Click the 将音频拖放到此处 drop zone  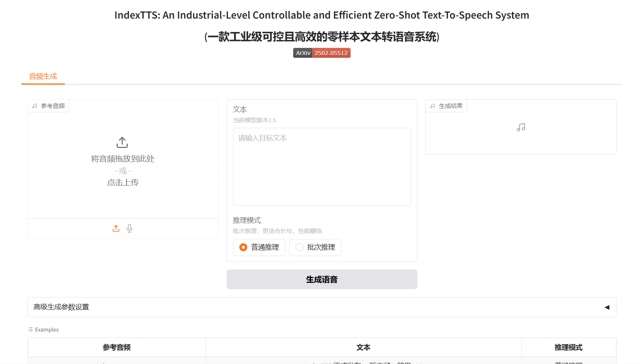[x=123, y=159]
